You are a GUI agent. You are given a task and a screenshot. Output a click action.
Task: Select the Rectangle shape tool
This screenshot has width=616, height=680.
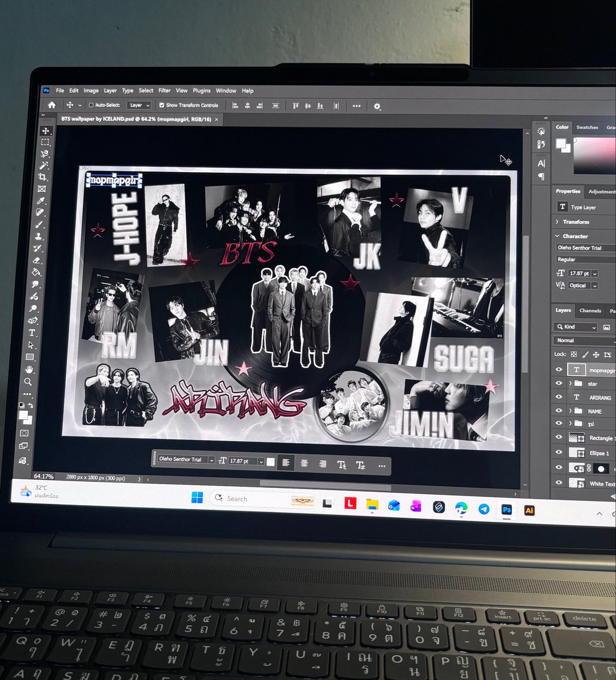click(x=31, y=357)
